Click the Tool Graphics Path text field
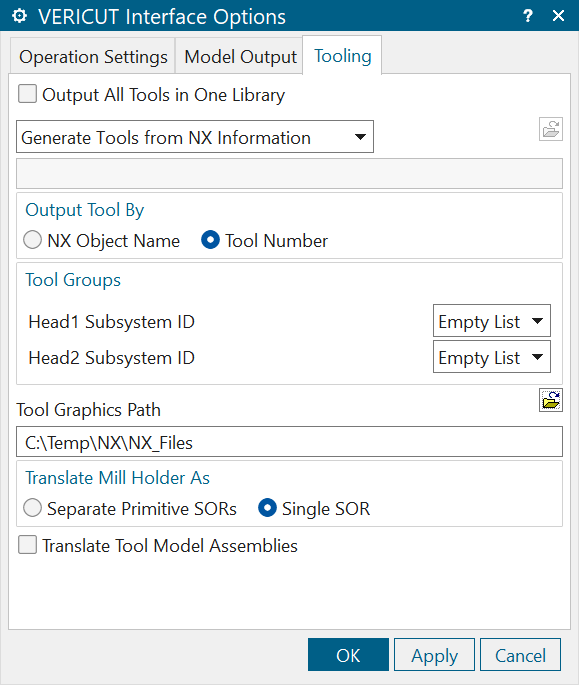The width and height of the screenshot is (579, 685). pos(289,442)
